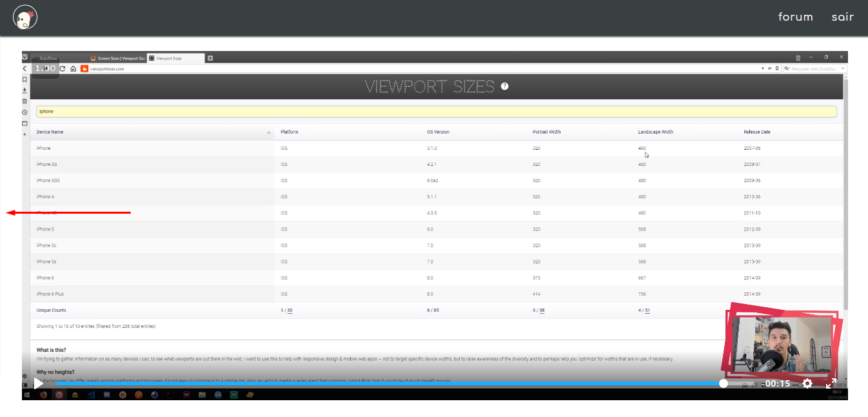Open the downloads panel in the sidebar
868x417 pixels.
tap(25, 90)
